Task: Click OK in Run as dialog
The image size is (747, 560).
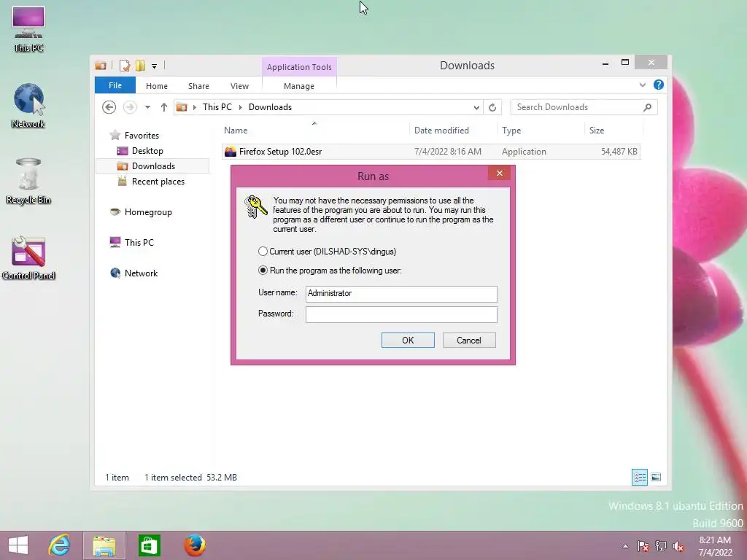Action: click(x=408, y=340)
